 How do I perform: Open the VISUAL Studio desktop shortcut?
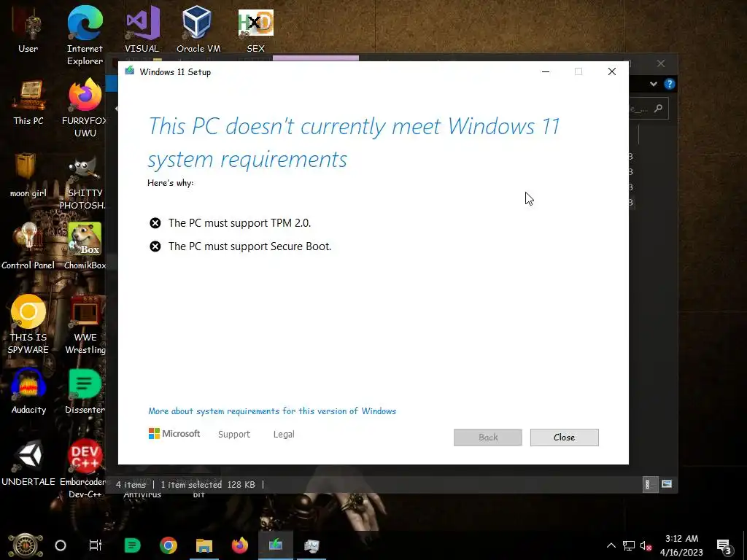(x=142, y=30)
